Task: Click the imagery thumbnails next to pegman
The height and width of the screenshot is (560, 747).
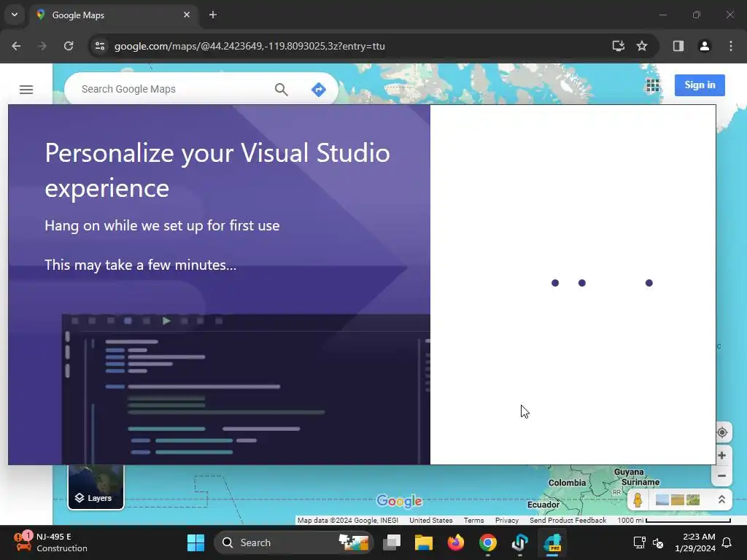Action: (x=678, y=499)
